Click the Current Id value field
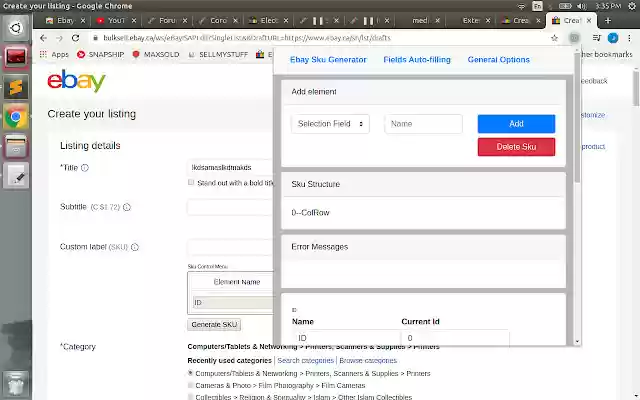The image size is (640, 400). coord(455,338)
